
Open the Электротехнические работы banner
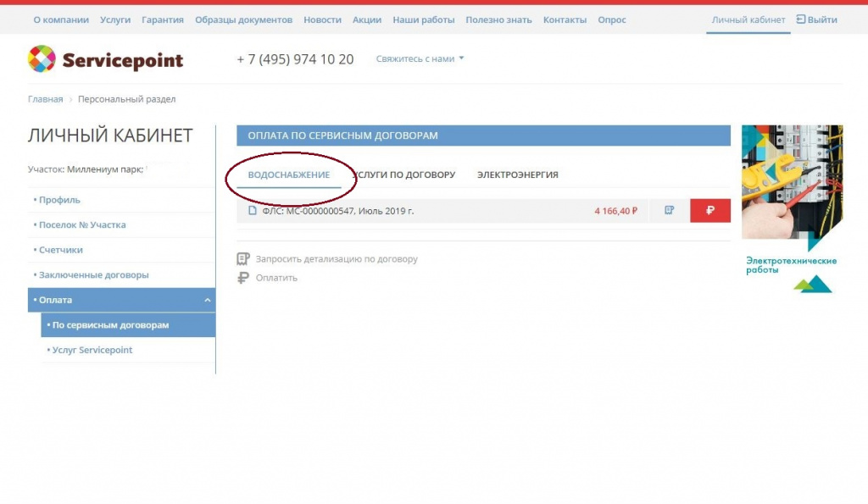point(792,208)
